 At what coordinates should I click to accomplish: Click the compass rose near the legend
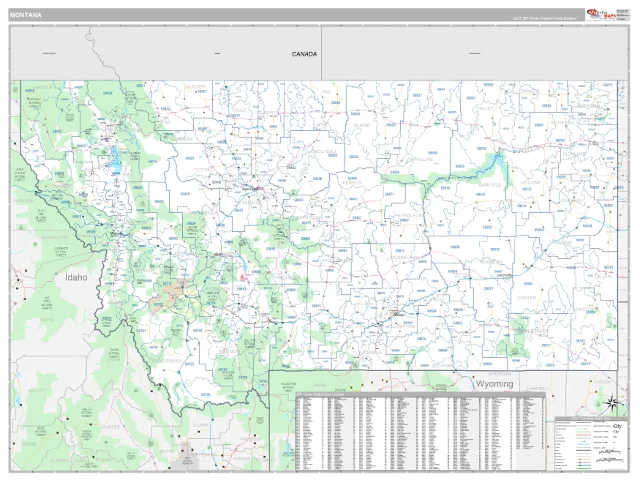(x=611, y=403)
